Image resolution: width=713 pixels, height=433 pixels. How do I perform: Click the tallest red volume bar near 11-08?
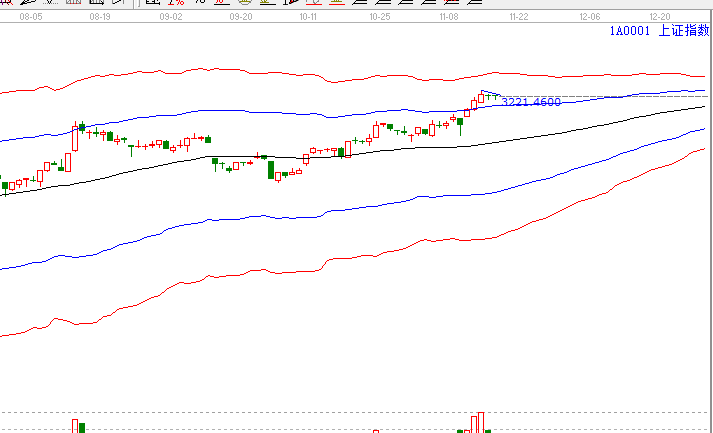coord(481,422)
